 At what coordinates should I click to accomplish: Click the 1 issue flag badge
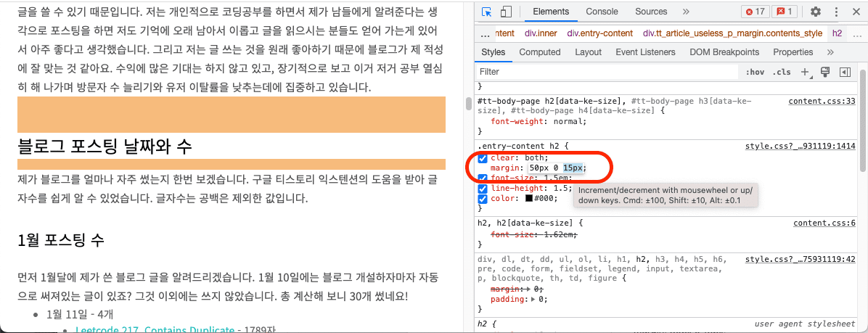coord(785,12)
